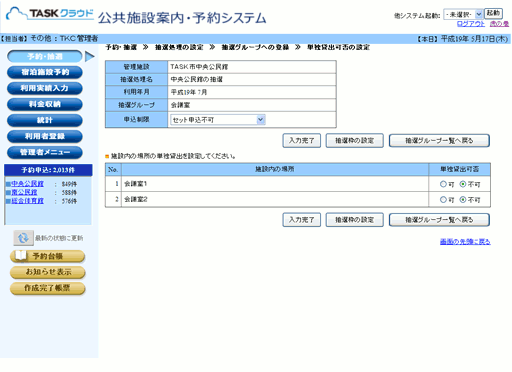
Task: Click the 予約申込: 2,013件 header
Action: (x=48, y=170)
